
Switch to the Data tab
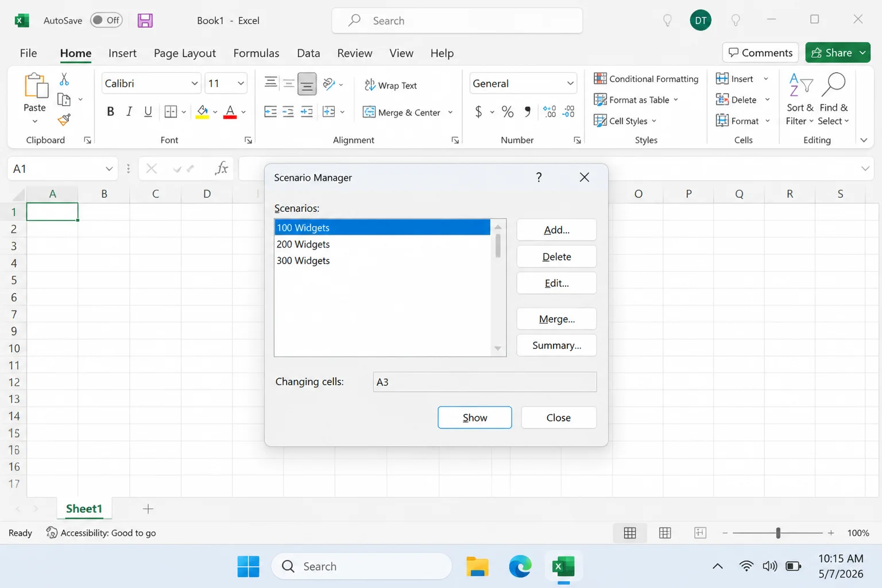pos(308,53)
